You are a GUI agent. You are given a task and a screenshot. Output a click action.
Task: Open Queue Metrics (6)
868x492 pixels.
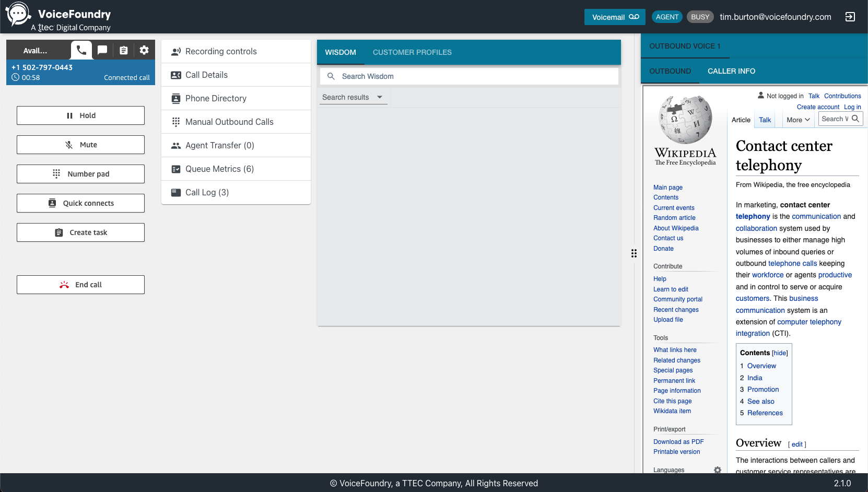pyautogui.click(x=236, y=169)
